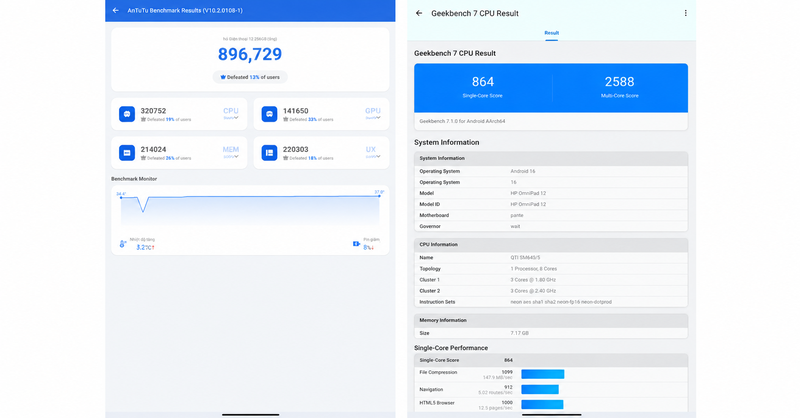Screen dimensions: 800x418
Task: Click the MEM score value 214024
Action: tap(154, 150)
